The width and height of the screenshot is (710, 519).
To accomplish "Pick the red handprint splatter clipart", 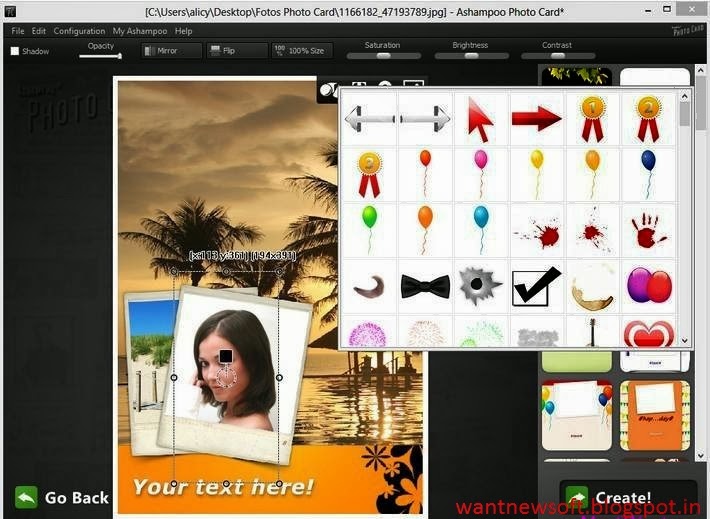I will pyautogui.click(x=648, y=231).
